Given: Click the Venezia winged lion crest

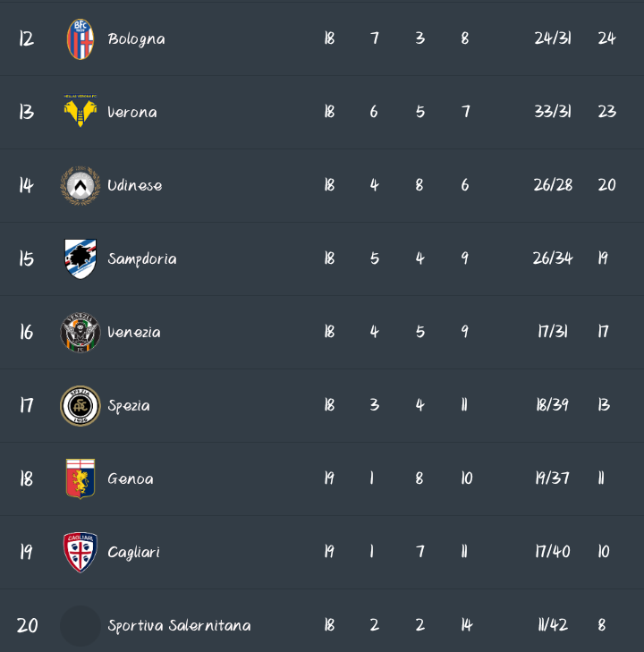Looking at the screenshot, I should [80, 333].
